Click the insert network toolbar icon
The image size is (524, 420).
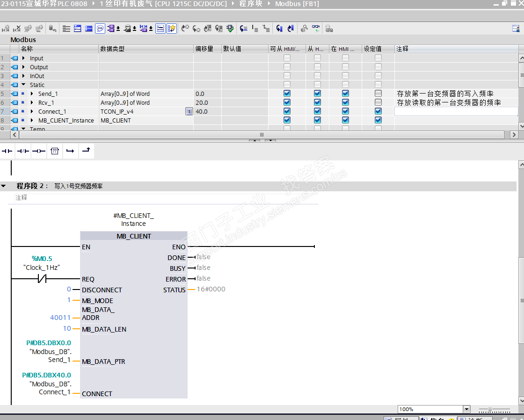(x=6, y=29)
